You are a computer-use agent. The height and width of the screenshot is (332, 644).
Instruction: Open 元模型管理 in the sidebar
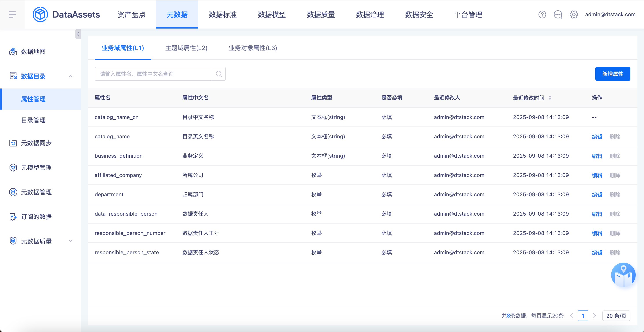coord(36,168)
